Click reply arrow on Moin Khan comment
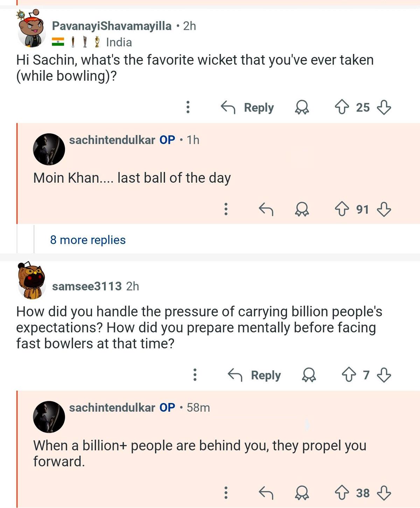 point(266,209)
